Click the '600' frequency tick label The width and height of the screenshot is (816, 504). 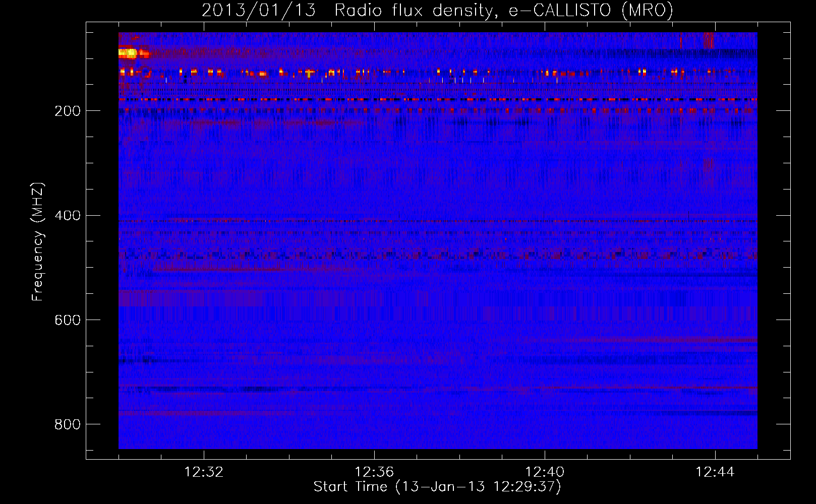point(68,321)
